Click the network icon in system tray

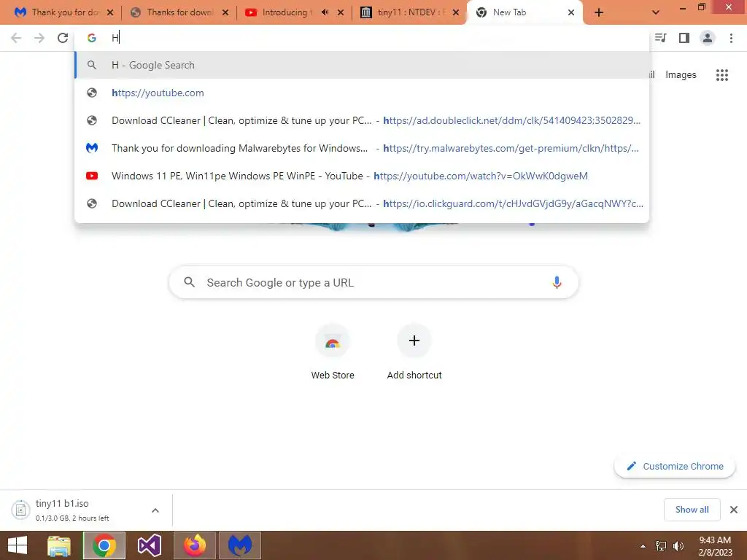coord(661,545)
